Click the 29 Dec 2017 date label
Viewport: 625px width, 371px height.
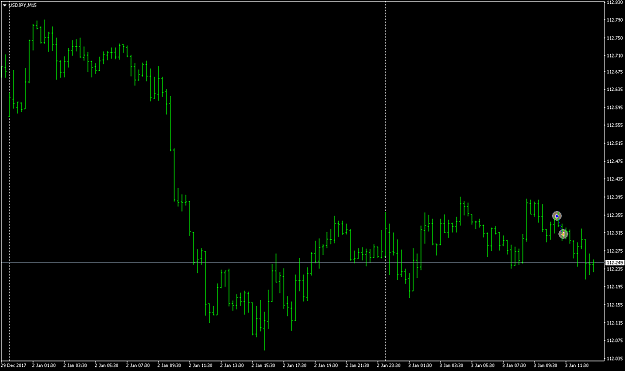(13, 365)
